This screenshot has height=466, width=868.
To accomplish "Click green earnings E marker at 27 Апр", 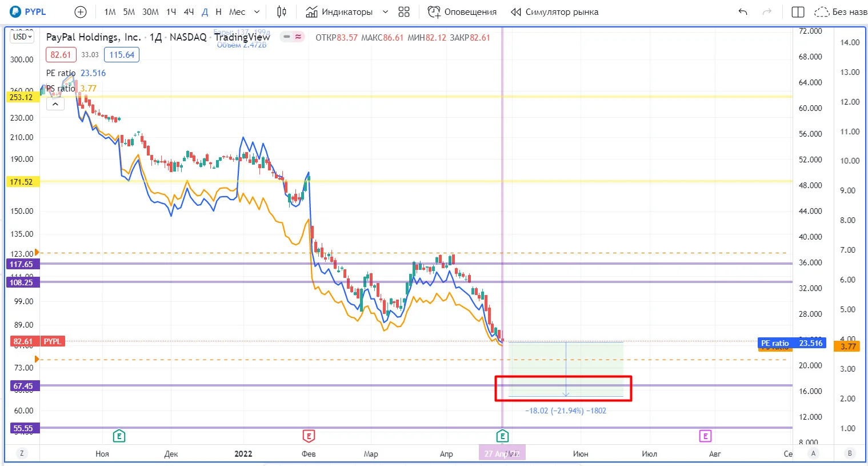I will (502, 436).
